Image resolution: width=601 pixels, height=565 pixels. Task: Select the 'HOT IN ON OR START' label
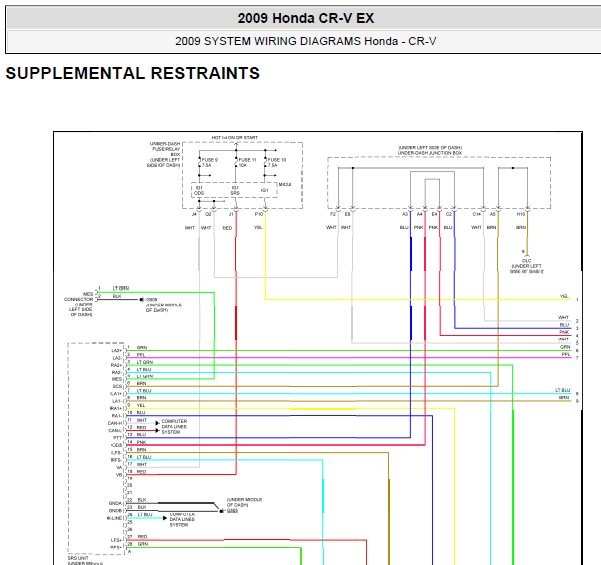[235, 138]
